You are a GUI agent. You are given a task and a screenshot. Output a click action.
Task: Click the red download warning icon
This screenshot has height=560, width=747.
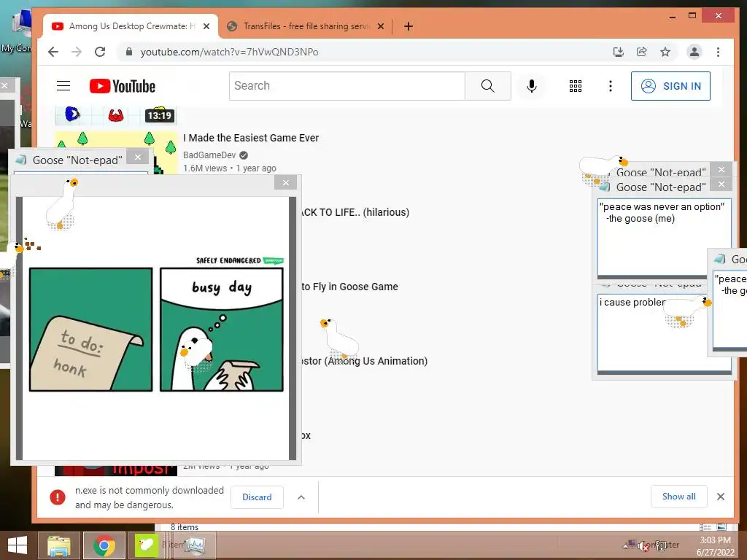(58, 497)
